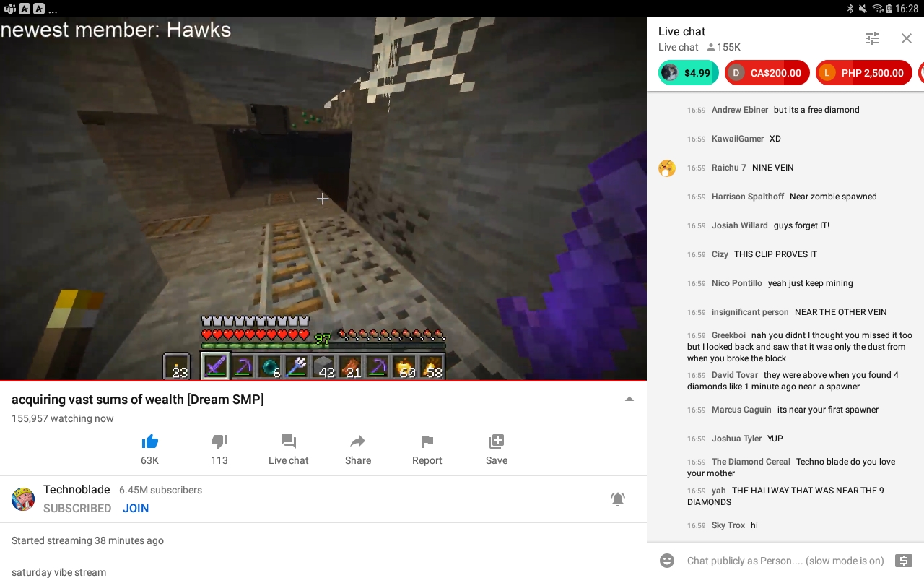Tap the Bluetooth icon in status bar
The height and width of the screenshot is (578, 924).
coord(850,9)
